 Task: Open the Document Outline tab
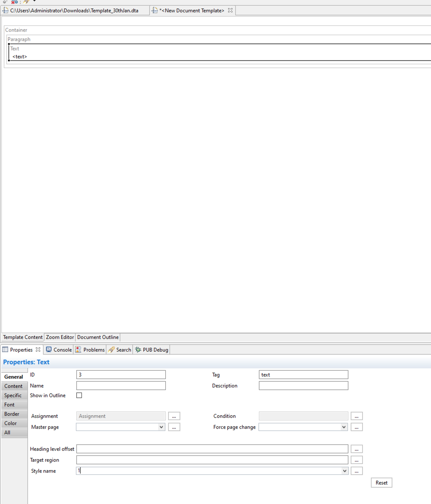[97, 337]
